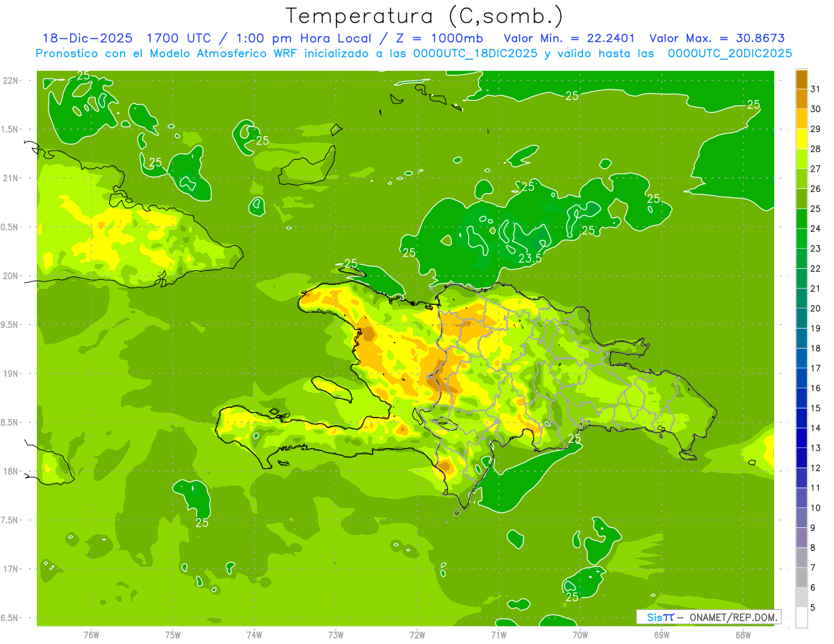Click legend value '16'
834x644 pixels.
816,388
